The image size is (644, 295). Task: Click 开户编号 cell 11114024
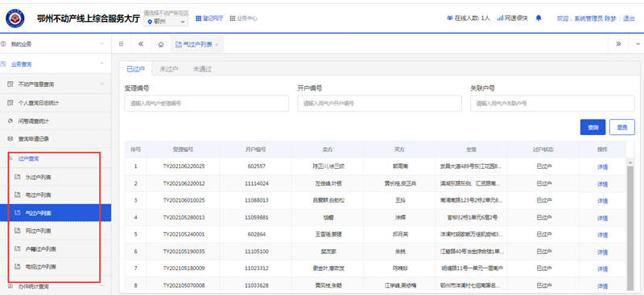pos(256,183)
